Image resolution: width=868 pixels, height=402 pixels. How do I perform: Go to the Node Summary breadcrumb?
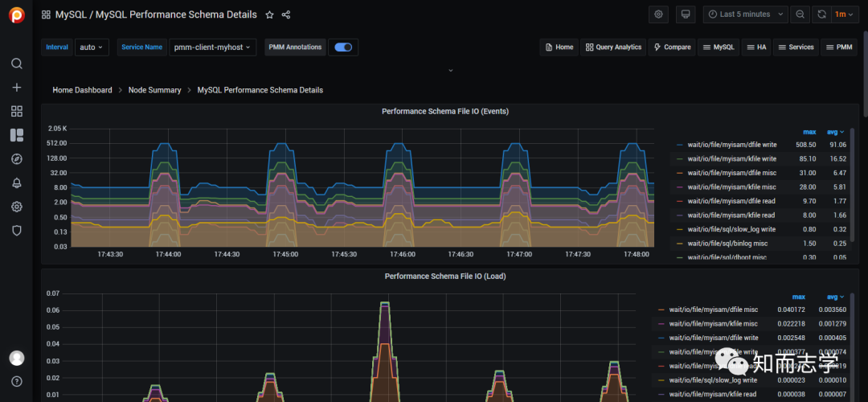click(155, 90)
